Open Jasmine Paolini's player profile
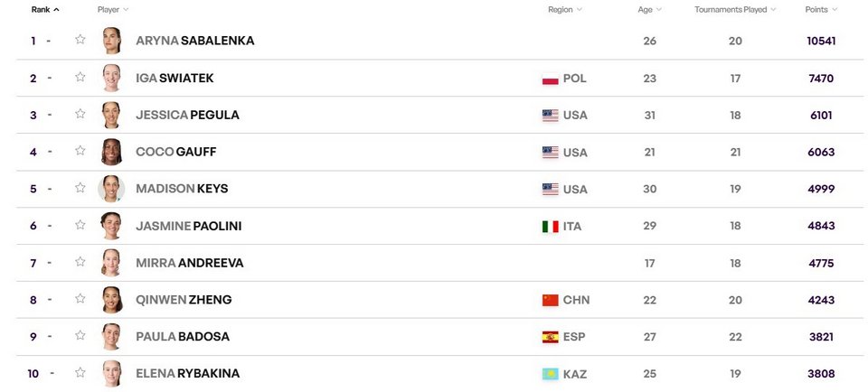The image size is (868, 392). [189, 226]
